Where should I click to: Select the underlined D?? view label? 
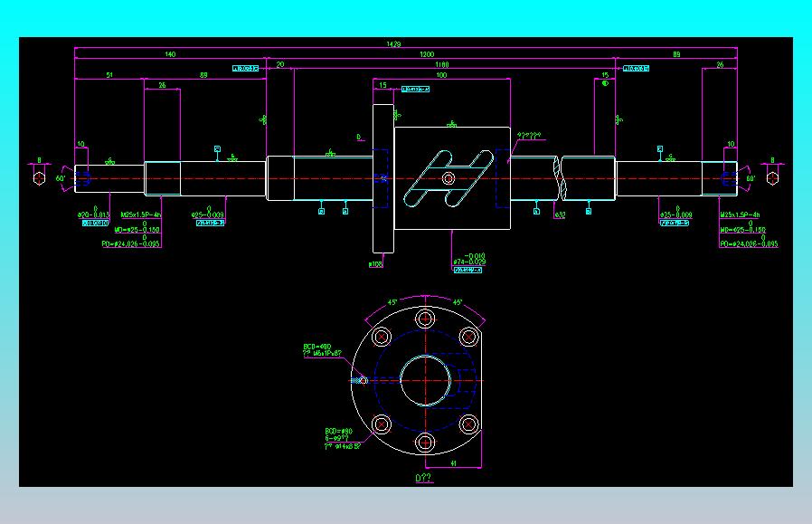coord(423,478)
